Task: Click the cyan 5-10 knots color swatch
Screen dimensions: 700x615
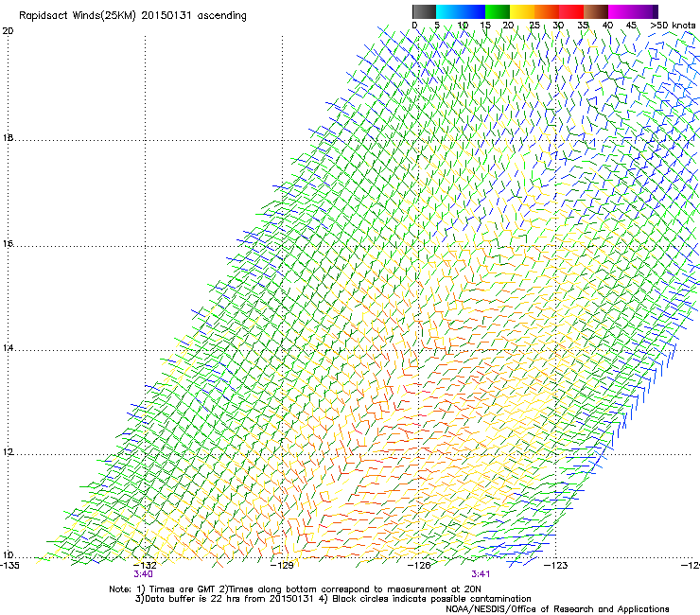Action: [447, 11]
